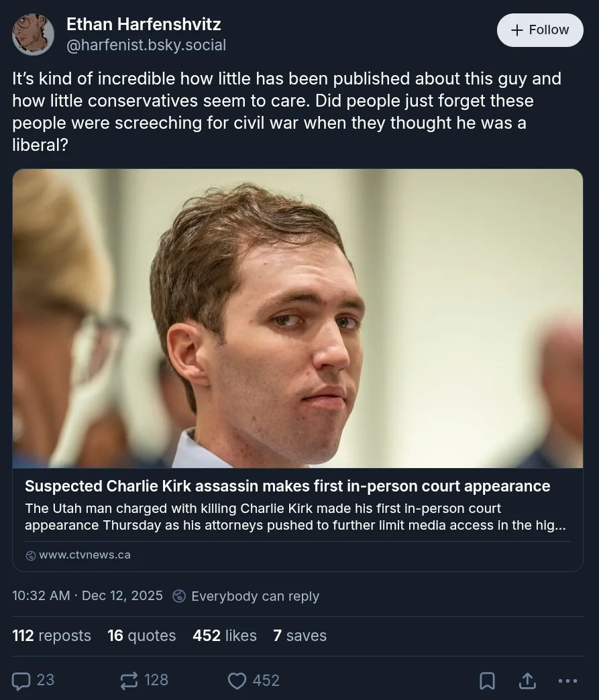
Task: Open the @harfenist.bsky.social handle link
Action: [x=146, y=45]
